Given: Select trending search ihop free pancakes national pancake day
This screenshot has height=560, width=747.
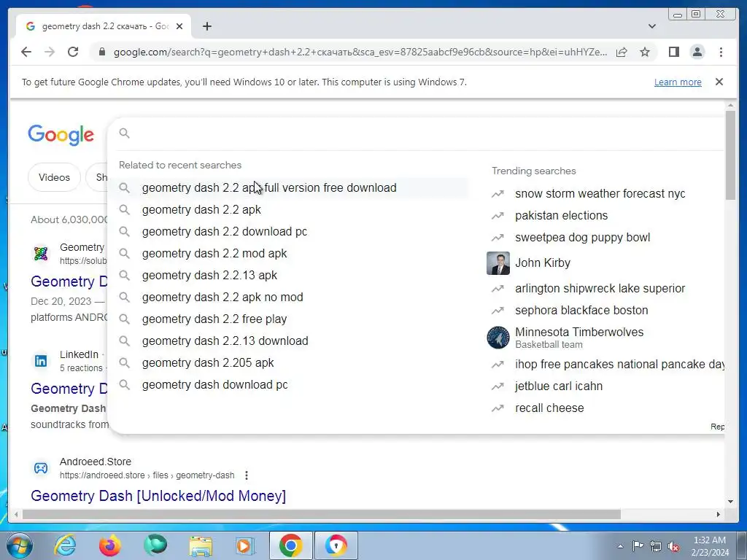Looking at the screenshot, I should pyautogui.click(x=619, y=365).
